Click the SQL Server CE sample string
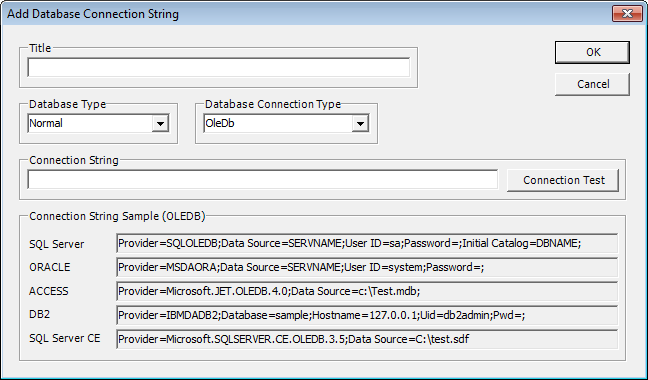This screenshot has width=648, height=380. tap(367, 339)
